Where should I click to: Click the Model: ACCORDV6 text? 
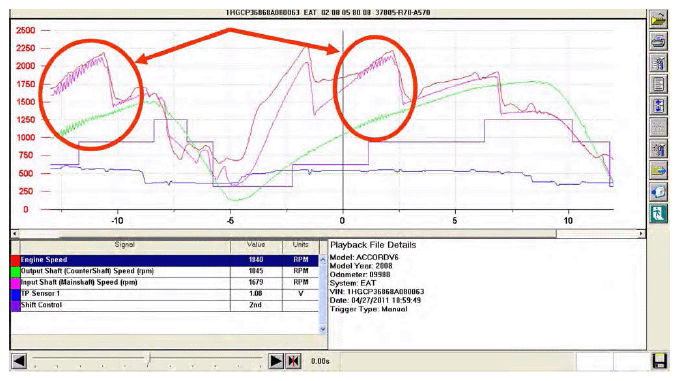tap(364, 257)
